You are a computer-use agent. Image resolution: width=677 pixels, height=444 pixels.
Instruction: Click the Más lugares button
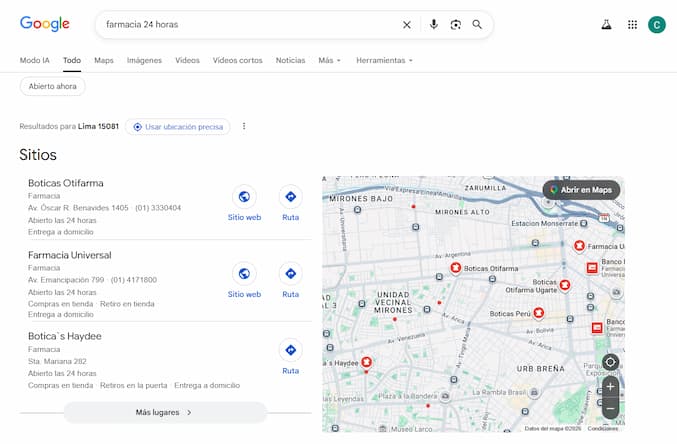165,412
